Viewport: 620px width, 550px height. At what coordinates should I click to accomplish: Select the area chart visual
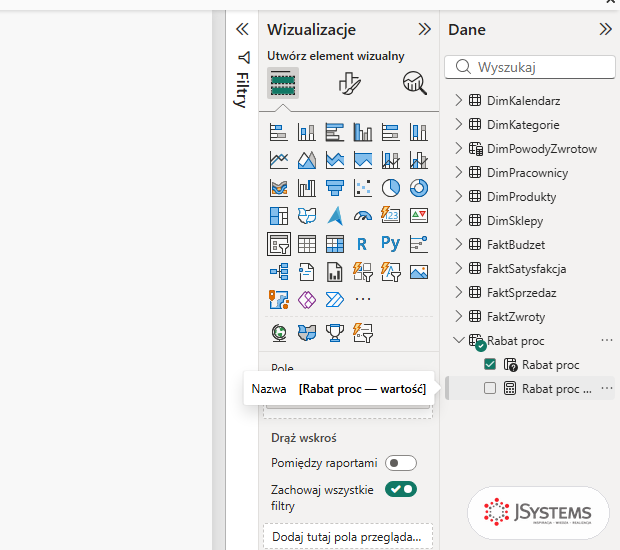point(307,160)
